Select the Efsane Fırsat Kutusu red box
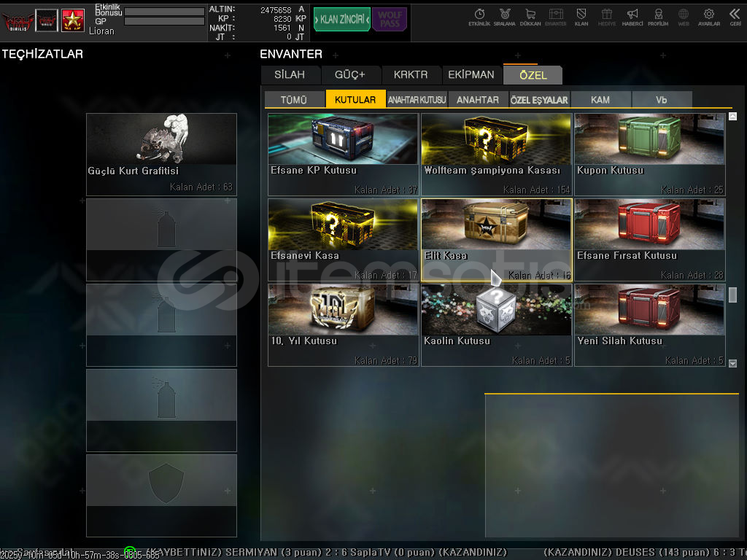 pyautogui.click(x=650, y=240)
